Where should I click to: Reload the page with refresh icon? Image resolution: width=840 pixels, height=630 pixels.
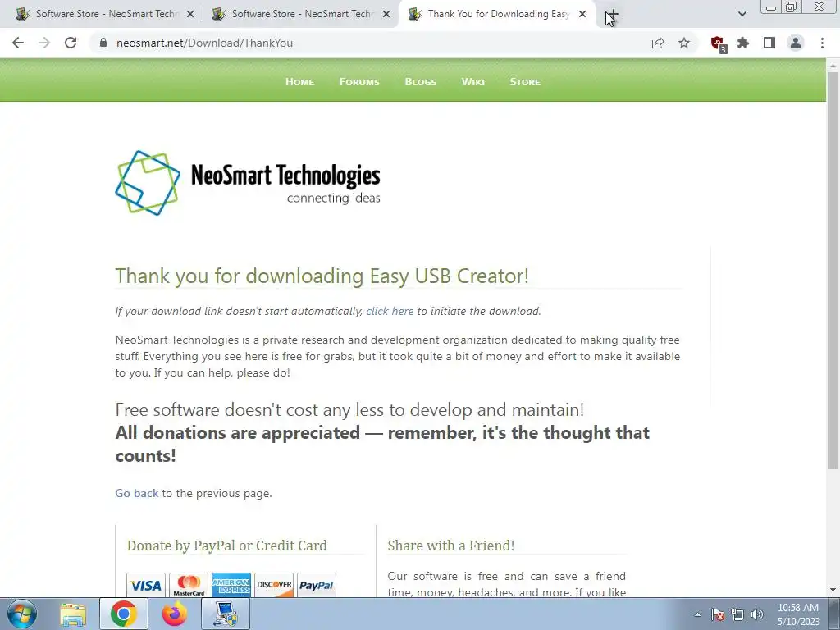71,43
